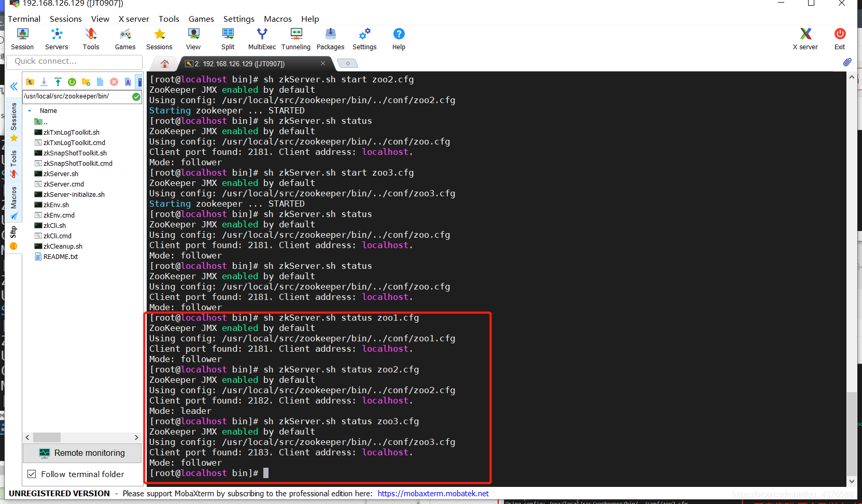Open a new tab with plus button
This screenshot has height=504, width=862.
click(x=348, y=64)
